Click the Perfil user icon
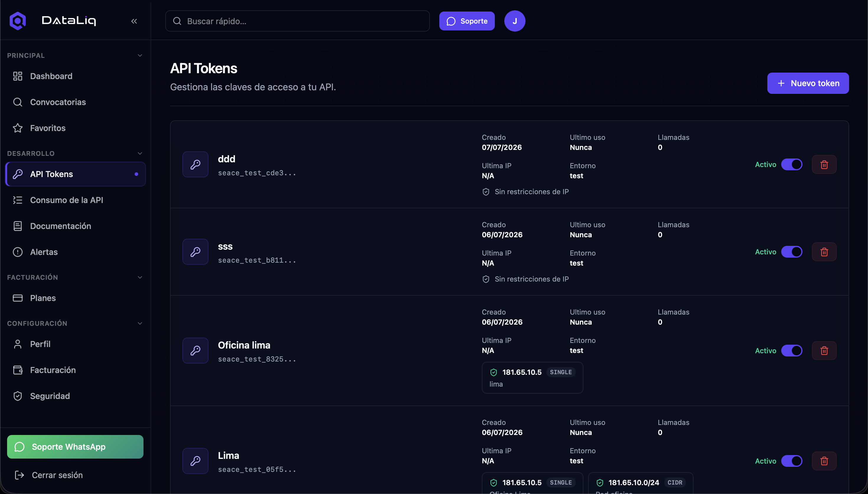Screen dimensions: 868x494 [18, 344]
